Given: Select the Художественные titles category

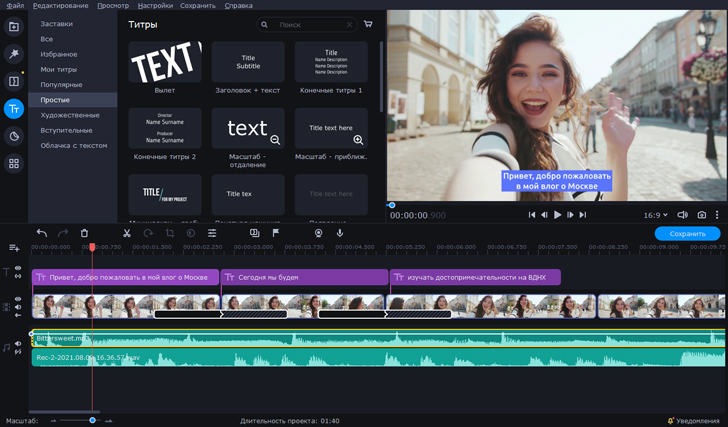Looking at the screenshot, I should 70,115.
